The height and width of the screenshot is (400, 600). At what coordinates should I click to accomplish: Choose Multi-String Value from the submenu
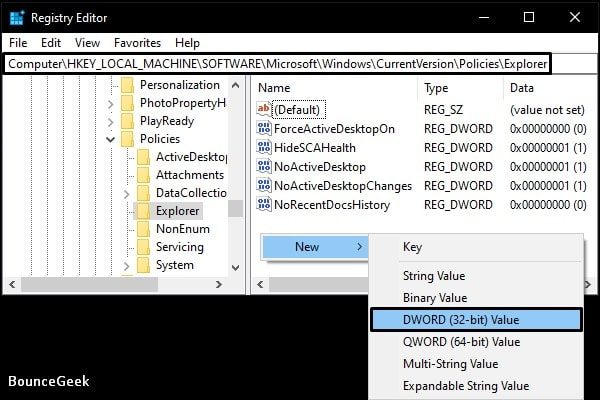(x=476, y=364)
